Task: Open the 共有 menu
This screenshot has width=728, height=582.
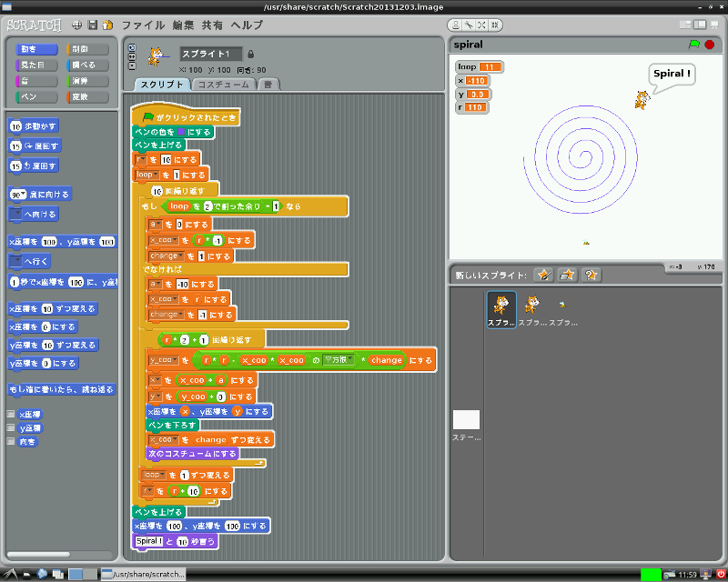Action: click(x=212, y=25)
